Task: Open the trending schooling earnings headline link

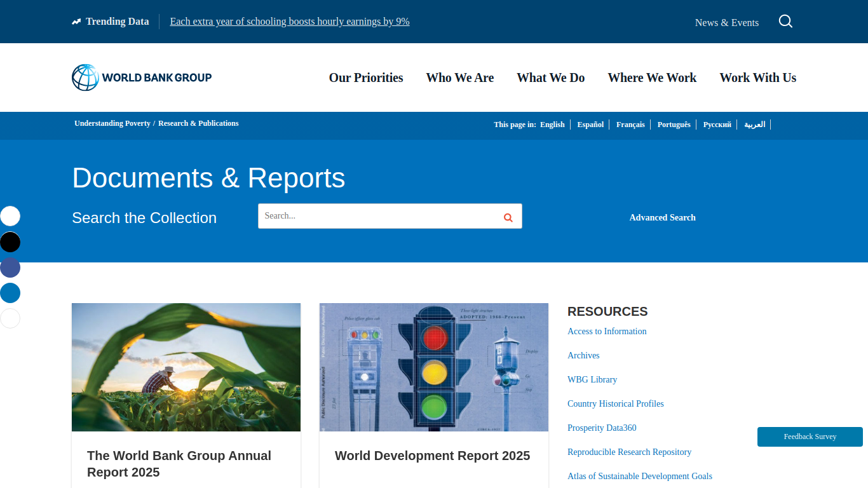Action: 290,22
